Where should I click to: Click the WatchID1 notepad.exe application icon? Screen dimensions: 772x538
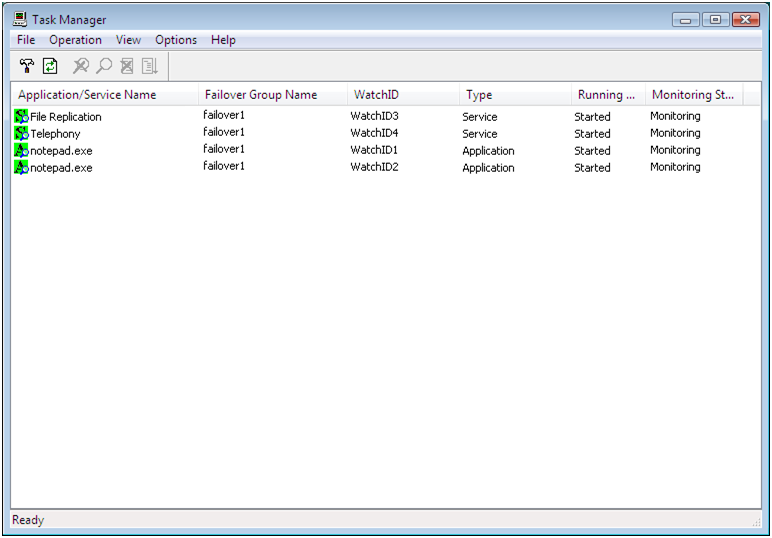click(21, 151)
